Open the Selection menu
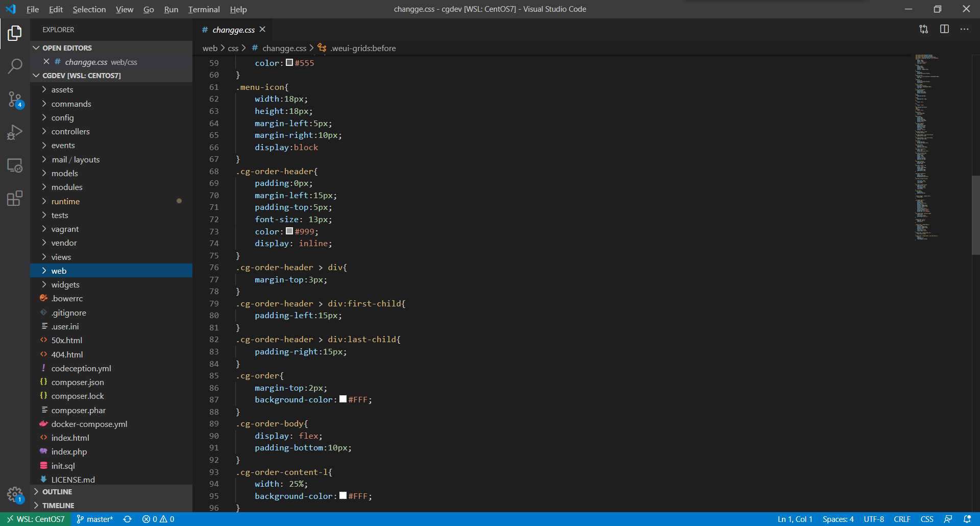This screenshot has height=526, width=980. click(x=89, y=9)
